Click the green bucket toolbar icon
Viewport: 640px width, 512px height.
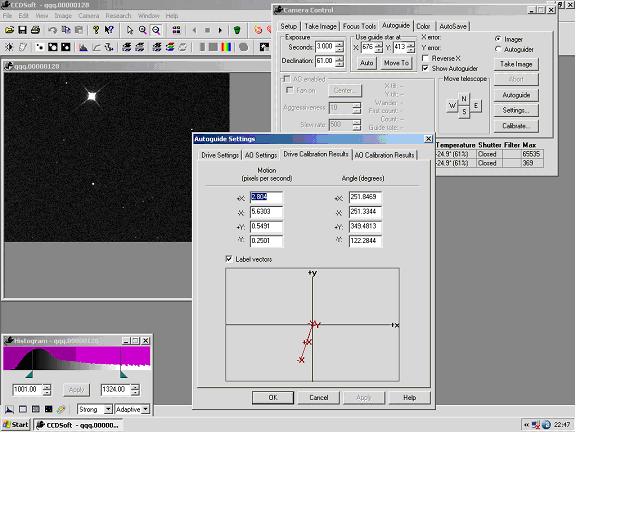237,30
